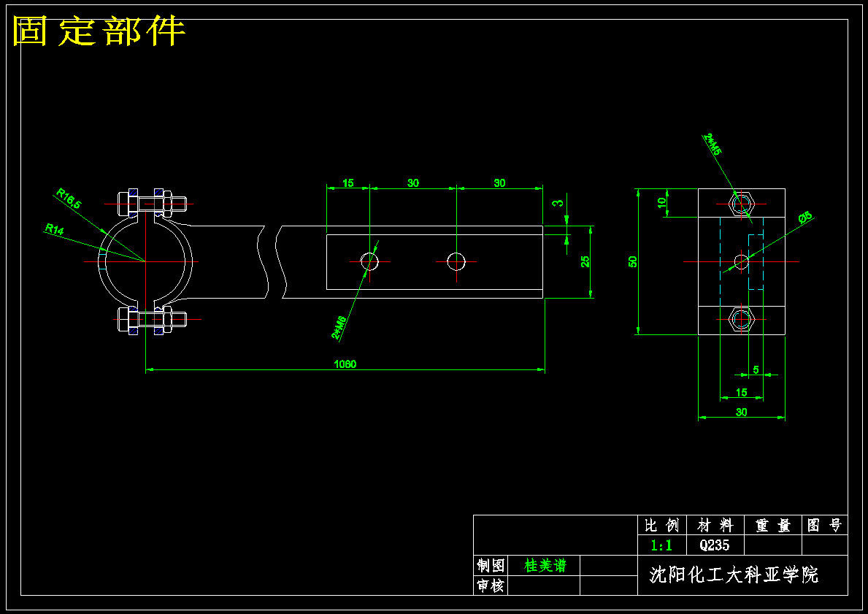
Task: Pick the top hex nut in the right view
Action: point(741,204)
